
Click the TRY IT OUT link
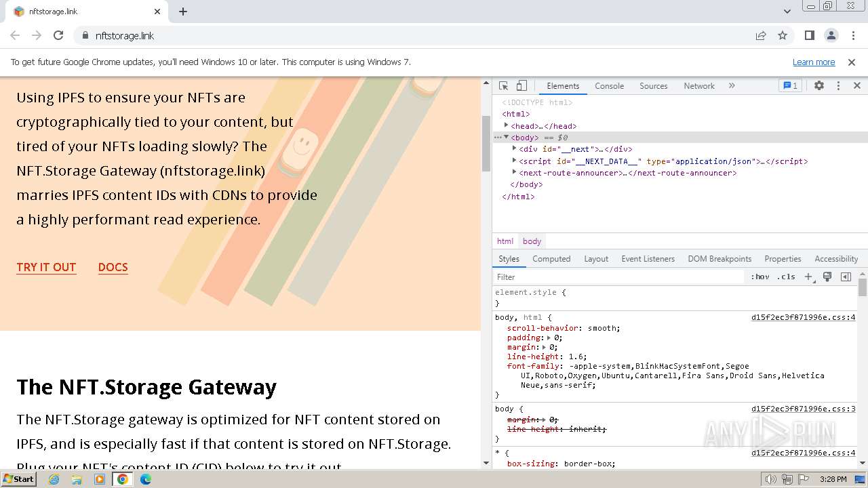click(x=46, y=267)
